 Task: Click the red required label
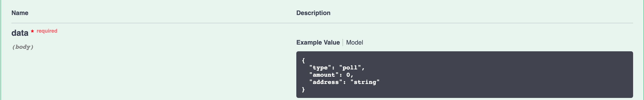click(47, 31)
